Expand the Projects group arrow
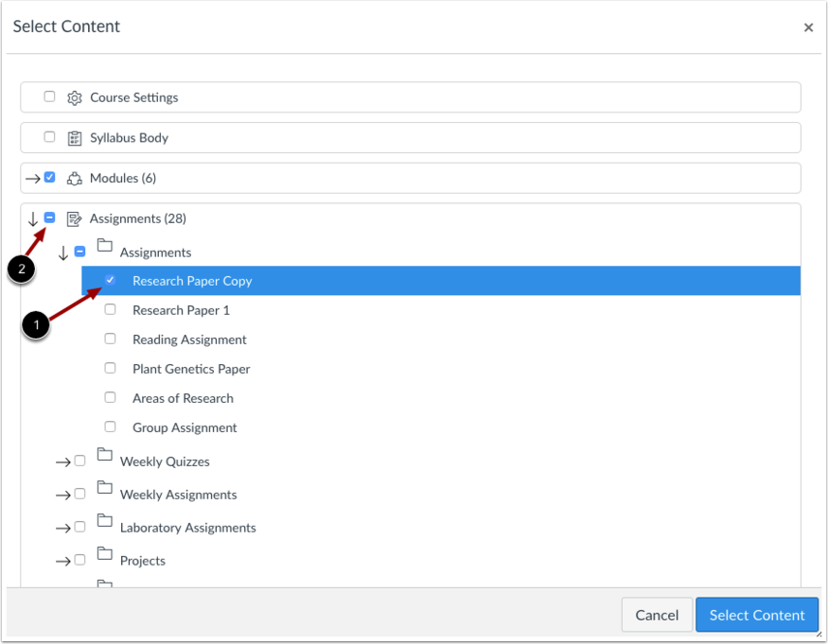Image resolution: width=828 pixels, height=644 pixels. [x=63, y=561]
